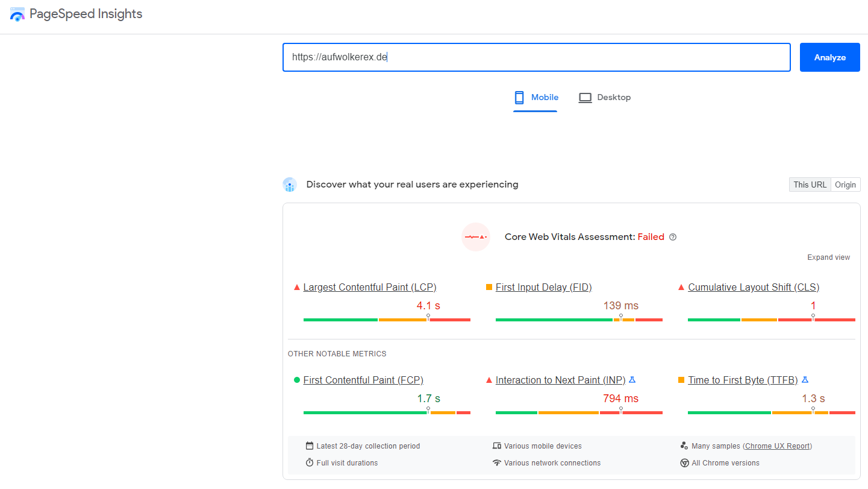Click the orange square next to TTFB
Screen dimensions: 868x489
pos(681,380)
